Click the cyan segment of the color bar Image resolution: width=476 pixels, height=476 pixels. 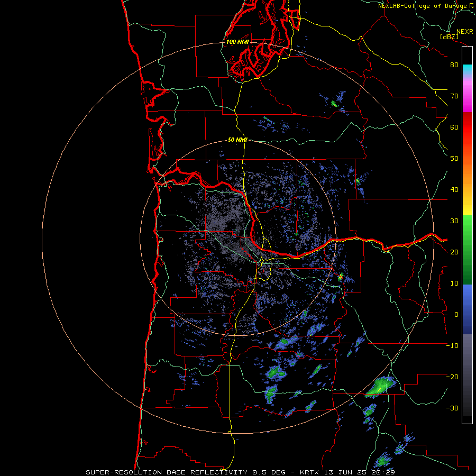pos(467,69)
